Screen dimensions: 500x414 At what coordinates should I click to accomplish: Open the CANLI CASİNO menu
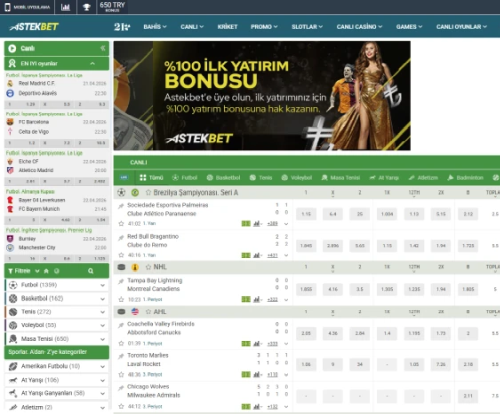pos(359,27)
